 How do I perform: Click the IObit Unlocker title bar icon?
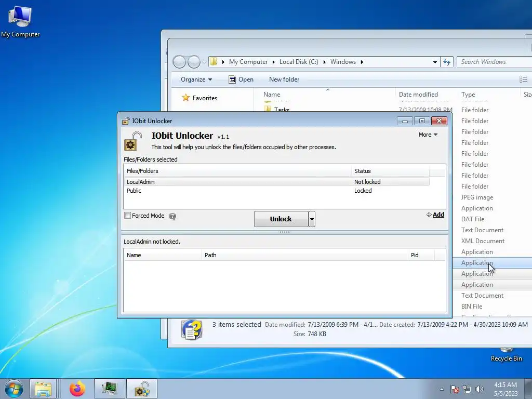click(126, 121)
